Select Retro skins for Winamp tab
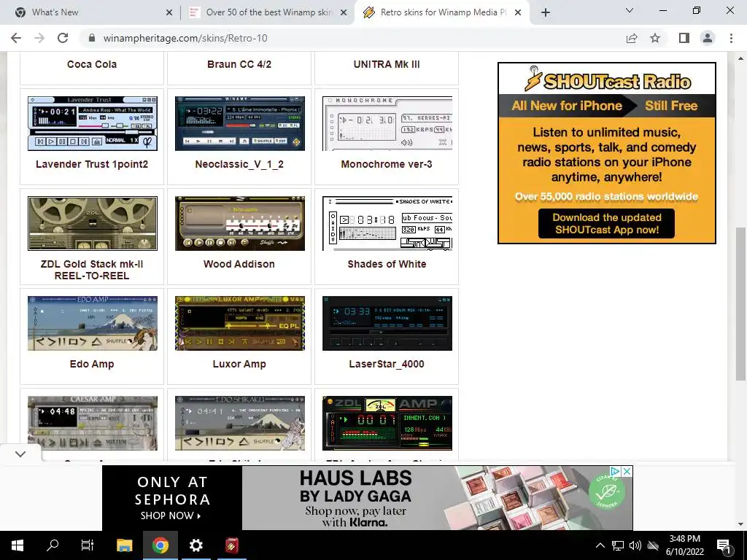Image resolution: width=747 pixels, height=560 pixels. [x=441, y=12]
